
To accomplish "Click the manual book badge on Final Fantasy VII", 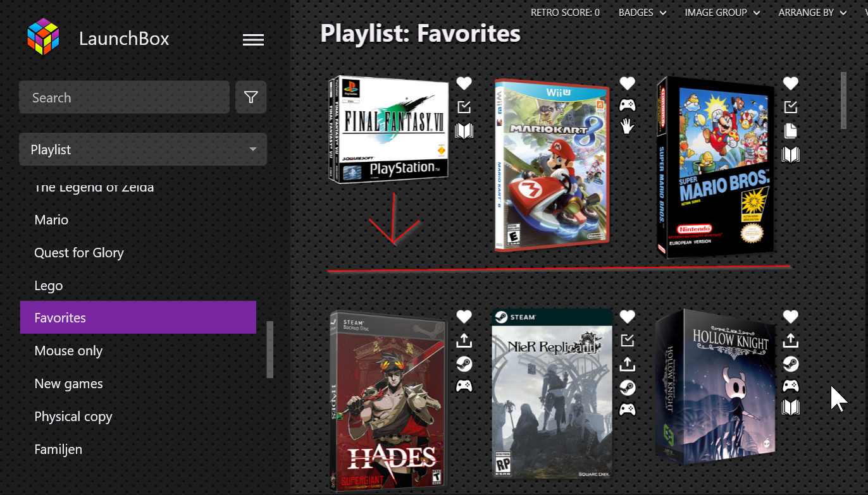I will (464, 131).
